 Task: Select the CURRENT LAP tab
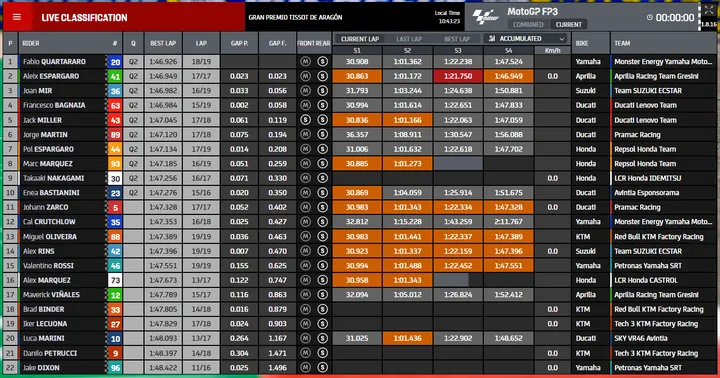(x=360, y=39)
